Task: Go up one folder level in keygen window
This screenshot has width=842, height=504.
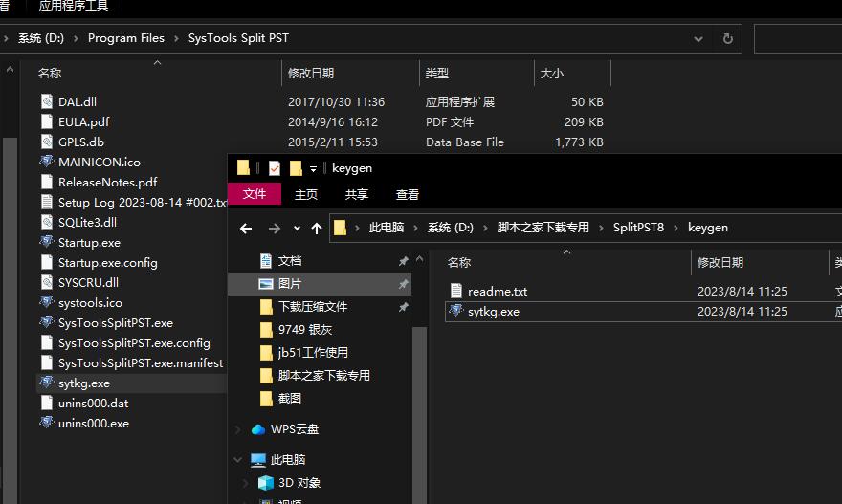Action: tap(317, 229)
